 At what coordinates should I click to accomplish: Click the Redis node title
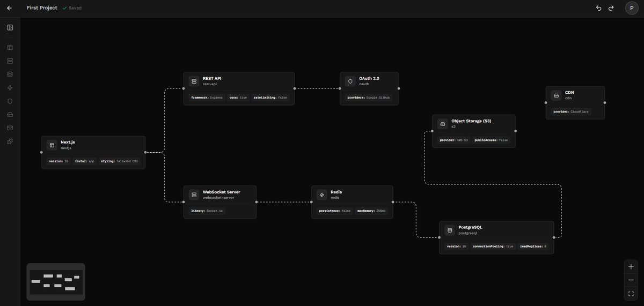pyautogui.click(x=336, y=192)
